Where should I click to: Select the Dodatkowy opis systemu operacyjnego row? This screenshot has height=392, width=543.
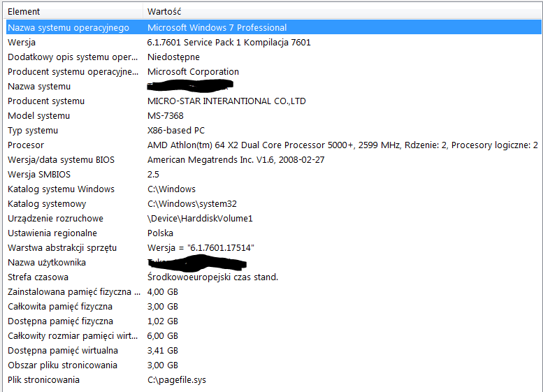click(73, 57)
